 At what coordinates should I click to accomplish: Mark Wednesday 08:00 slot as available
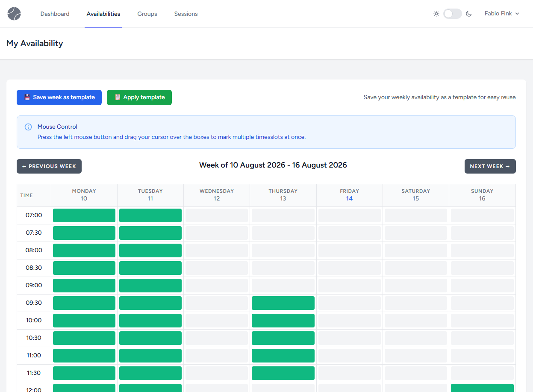tap(217, 251)
